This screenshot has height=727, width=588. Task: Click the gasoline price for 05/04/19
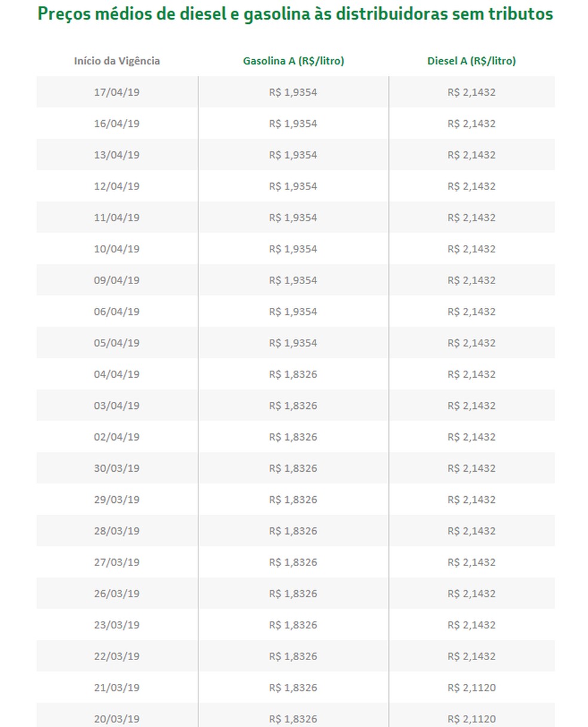[x=293, y=343]
